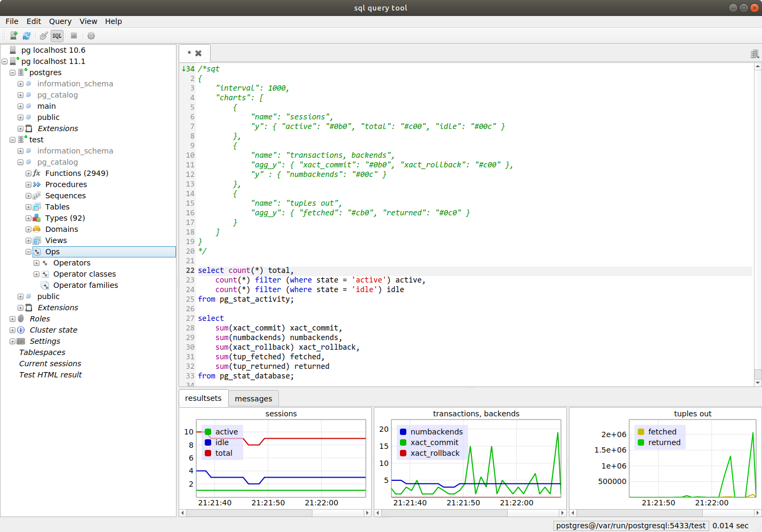762x532 pixels.
Task: Expand the Operator classes node
Action: click(36, 274)
